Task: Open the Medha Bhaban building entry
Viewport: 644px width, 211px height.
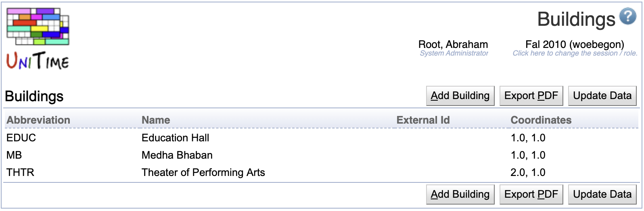Action: pos(177,155)
